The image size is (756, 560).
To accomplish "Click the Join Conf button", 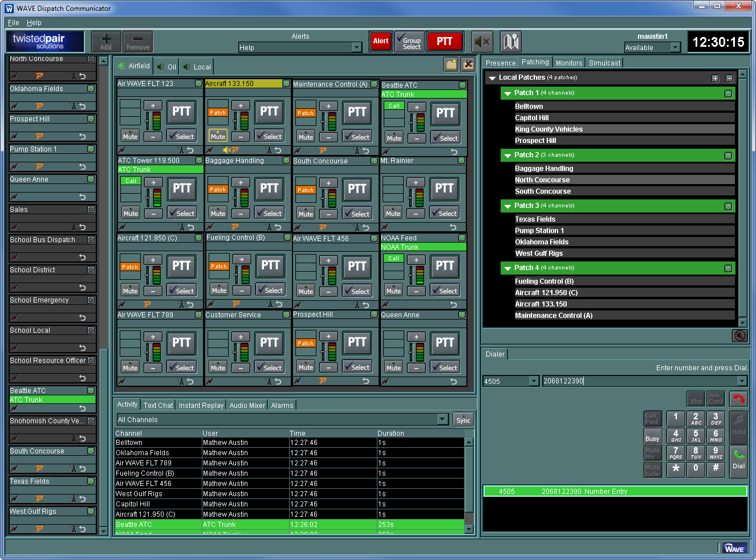I will click(x=716, y=399).
